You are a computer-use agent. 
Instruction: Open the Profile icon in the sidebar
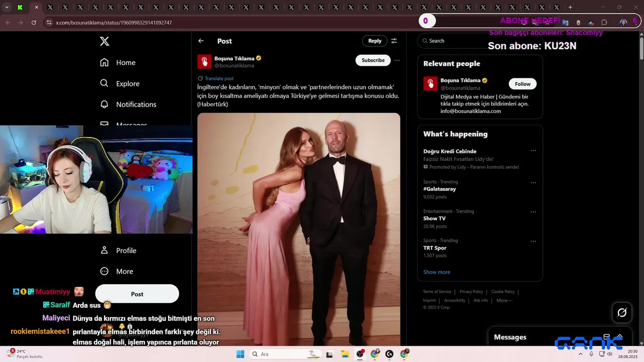click(104, 250)
